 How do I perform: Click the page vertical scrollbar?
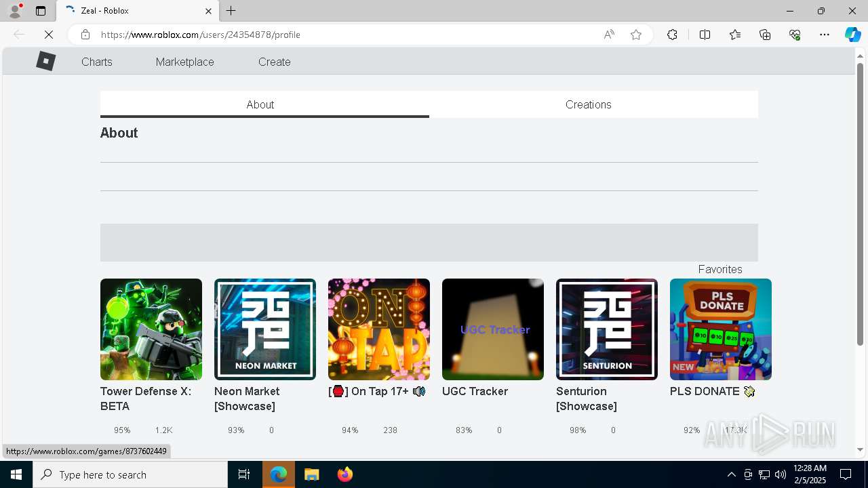click(x=860, y=203)
